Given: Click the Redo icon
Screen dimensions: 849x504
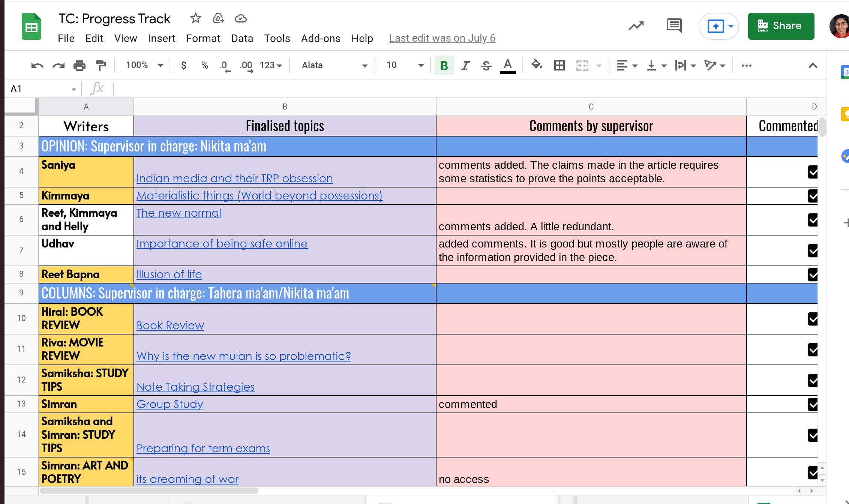Looking at the screenshot, I should pyautogui.click(x=58, y=66).
